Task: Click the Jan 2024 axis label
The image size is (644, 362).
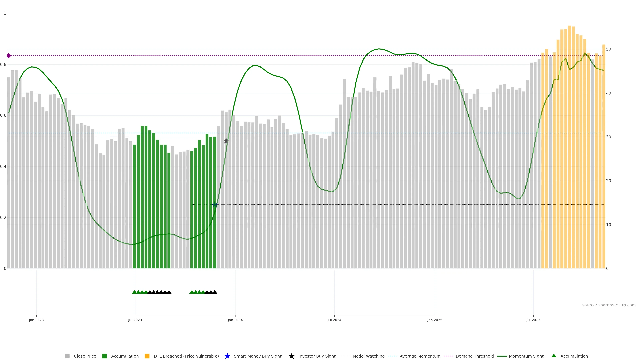Action: (235, 320)
